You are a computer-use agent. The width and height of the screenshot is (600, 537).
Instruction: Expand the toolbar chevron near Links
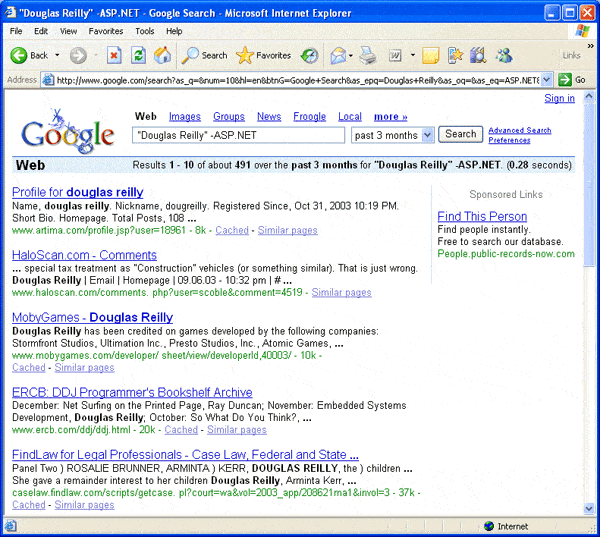tap(590, 46)
